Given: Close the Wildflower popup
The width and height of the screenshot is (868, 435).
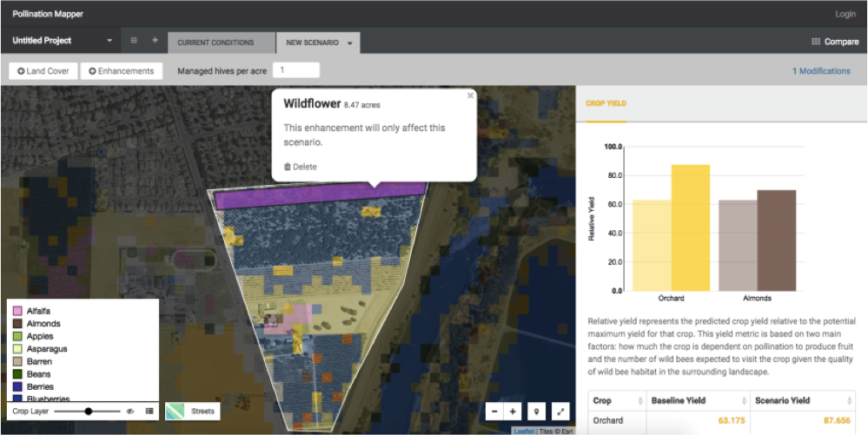Looking at the screenshot, I should point(470,96).
